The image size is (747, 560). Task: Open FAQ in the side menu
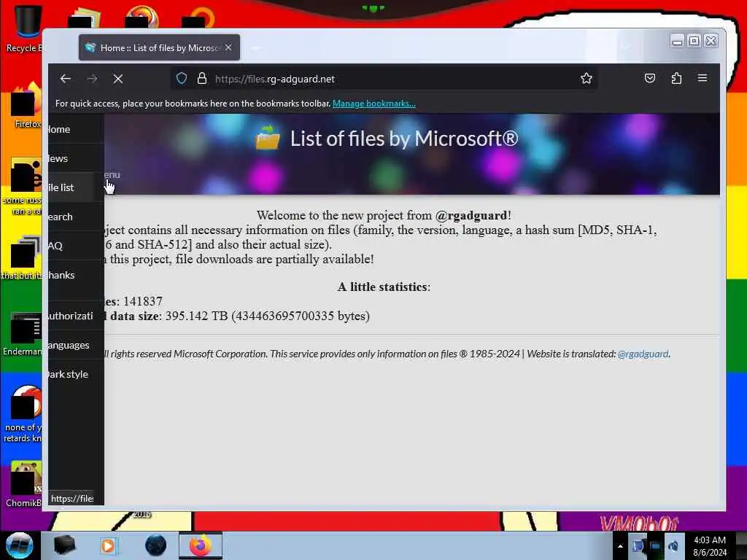[76, 246]
